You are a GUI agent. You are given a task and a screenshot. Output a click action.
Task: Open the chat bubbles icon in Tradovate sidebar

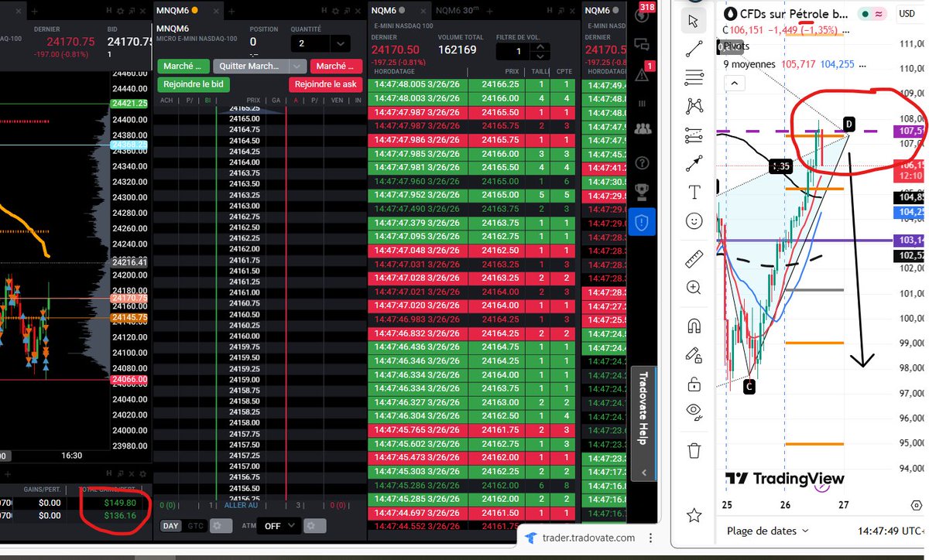[x=642, y=46]
